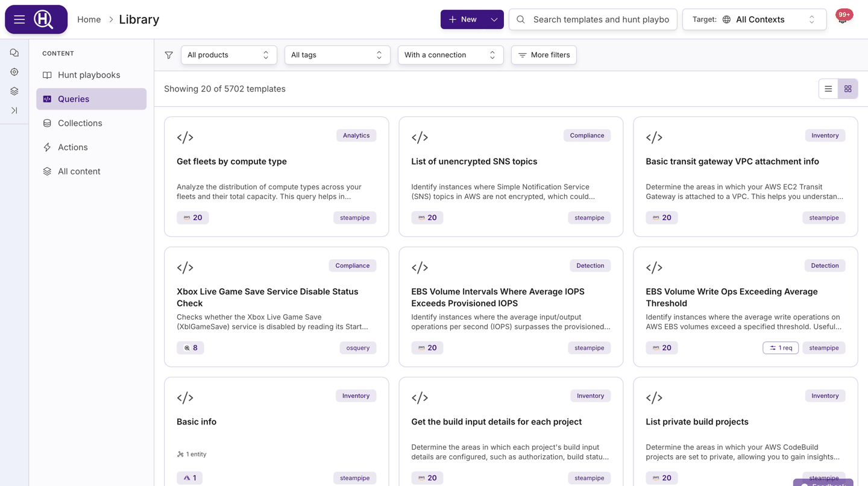
Task: Open the New button dropdown arrow
Action: pos(494,19)
